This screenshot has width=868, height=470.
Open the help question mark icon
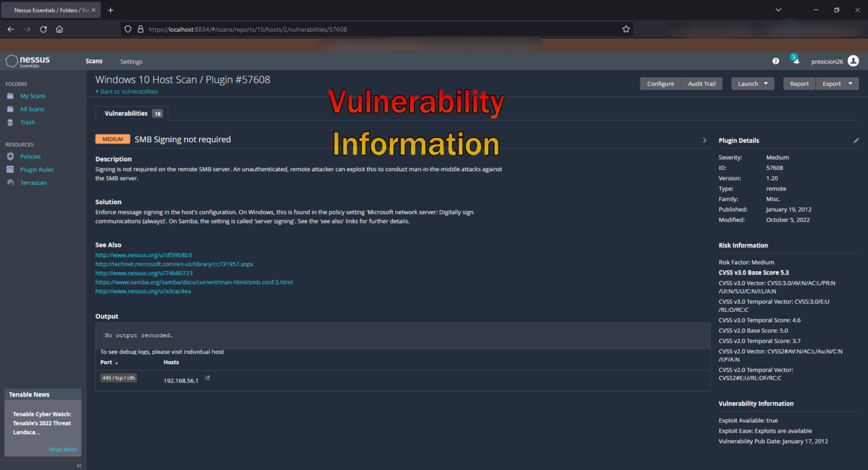[x=776, y=61]
